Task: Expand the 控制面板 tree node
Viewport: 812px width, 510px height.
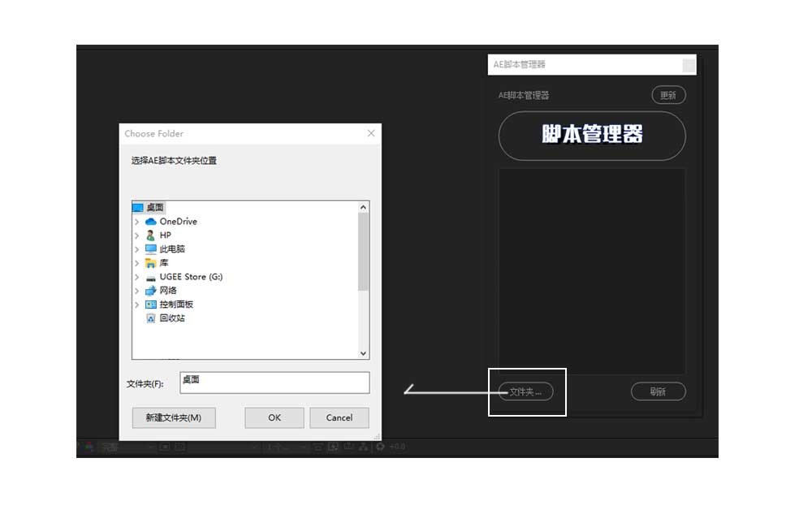Action: coord(136,305)
